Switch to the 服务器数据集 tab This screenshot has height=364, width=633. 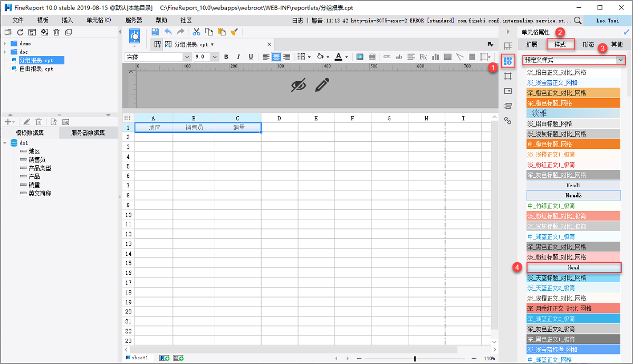click(x=89, y=133)
